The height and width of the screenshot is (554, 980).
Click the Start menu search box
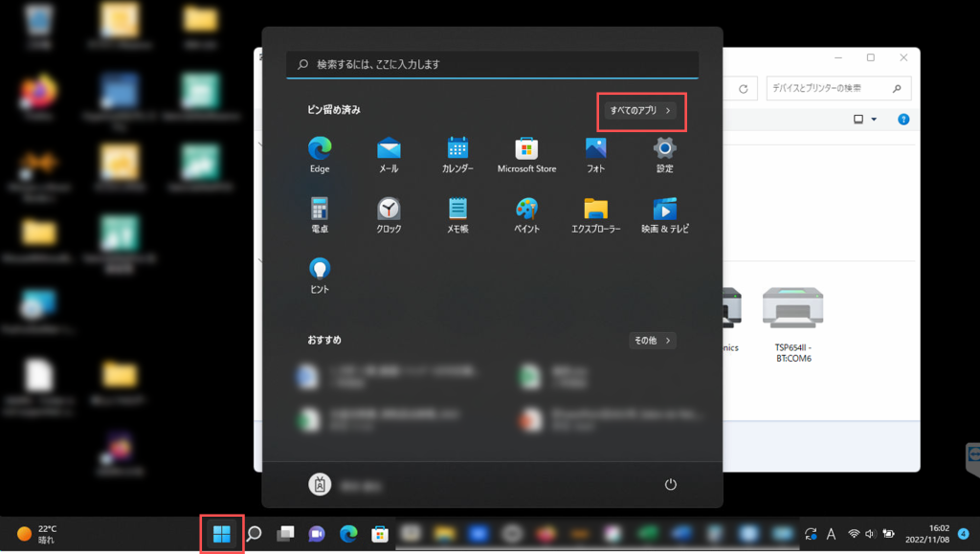(x=493, y=64)
